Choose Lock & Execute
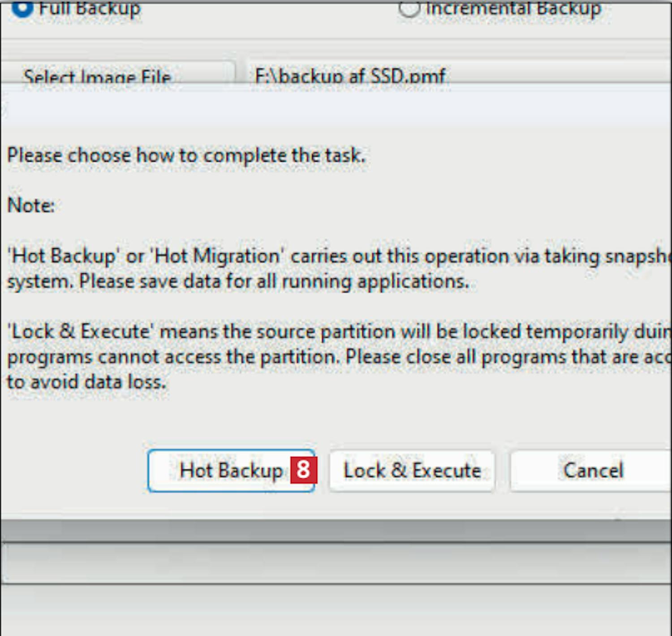This screenshot has width=672, height=636. tap(412, 471)
